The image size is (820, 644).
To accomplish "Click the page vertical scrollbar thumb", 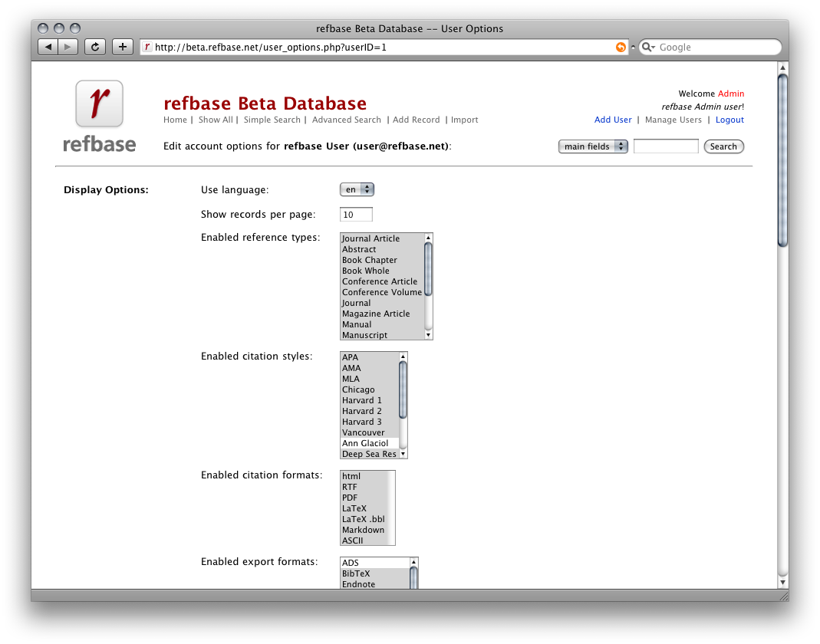I will [x=783, y=160].
